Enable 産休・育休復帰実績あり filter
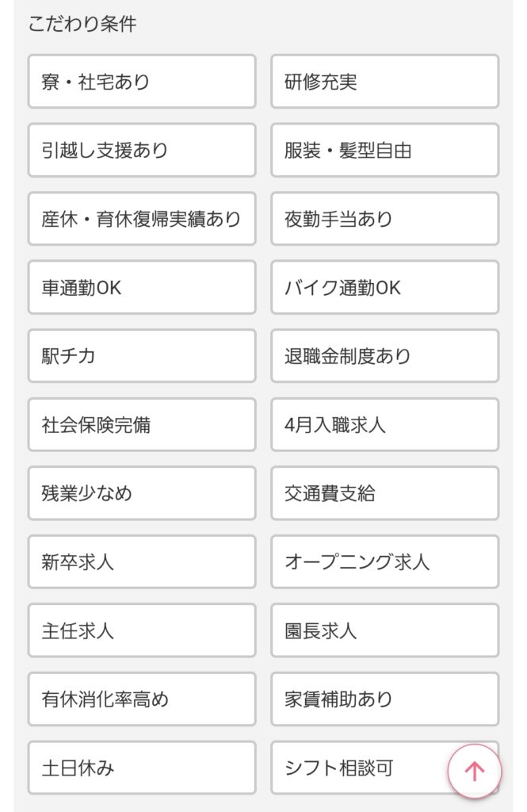This screenshot has height=812, width=527. pos(141,219)
